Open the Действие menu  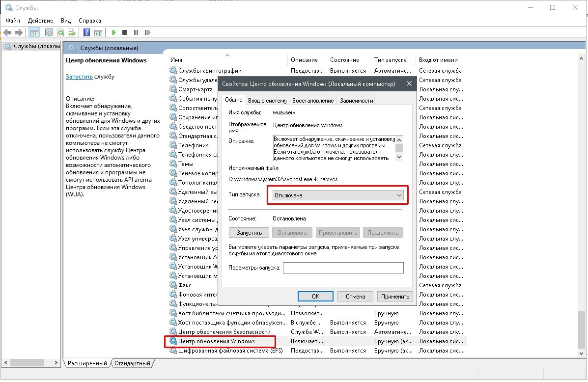click(x=40, y=21)
